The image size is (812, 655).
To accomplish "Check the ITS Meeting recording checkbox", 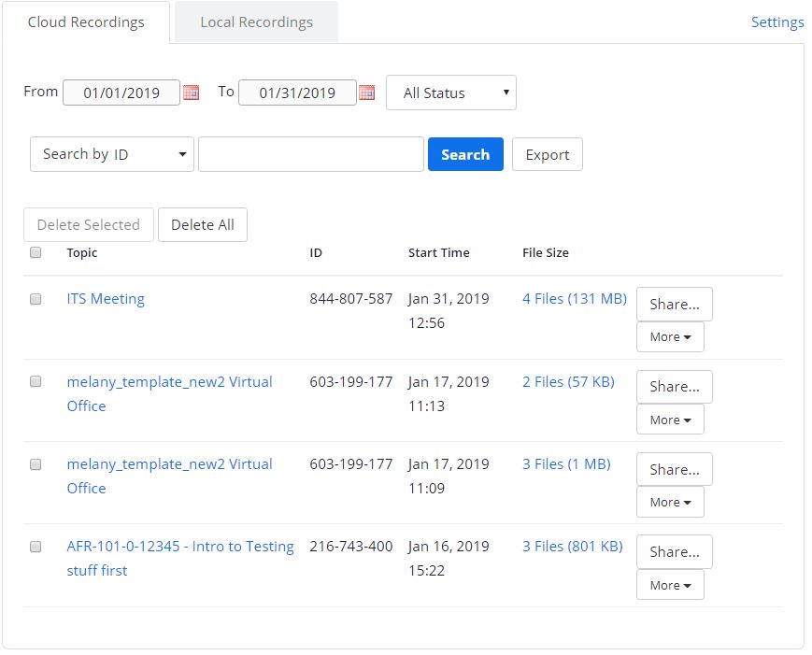I will [36, 299].
